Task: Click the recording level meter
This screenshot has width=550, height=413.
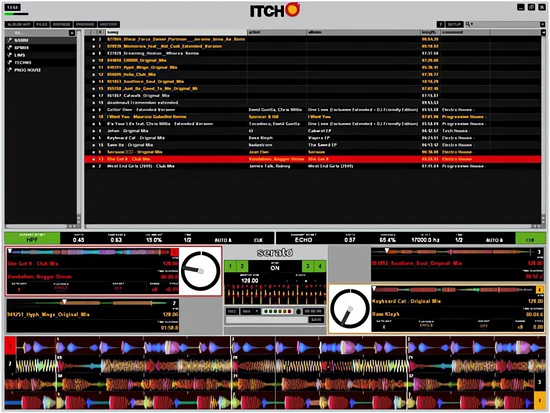Action: [277, 311]
